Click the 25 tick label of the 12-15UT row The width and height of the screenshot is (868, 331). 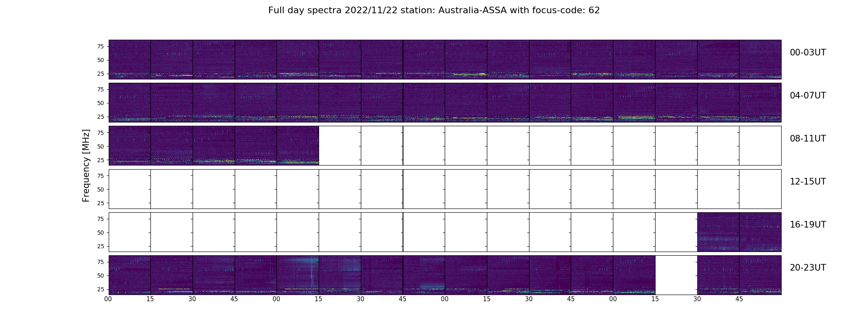point(100,203)
